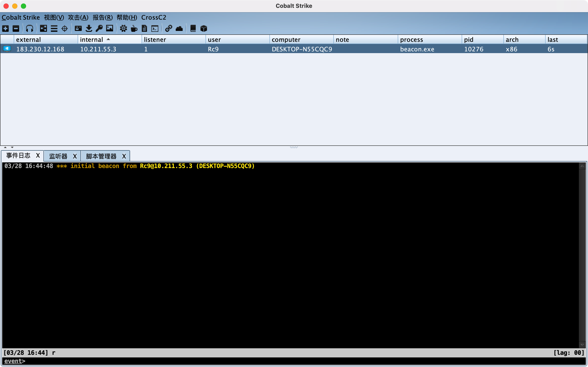Image resolution: width=588 pixels, height=367 pixels.
Task: Sort by the external column header
Action: [46, 39]
